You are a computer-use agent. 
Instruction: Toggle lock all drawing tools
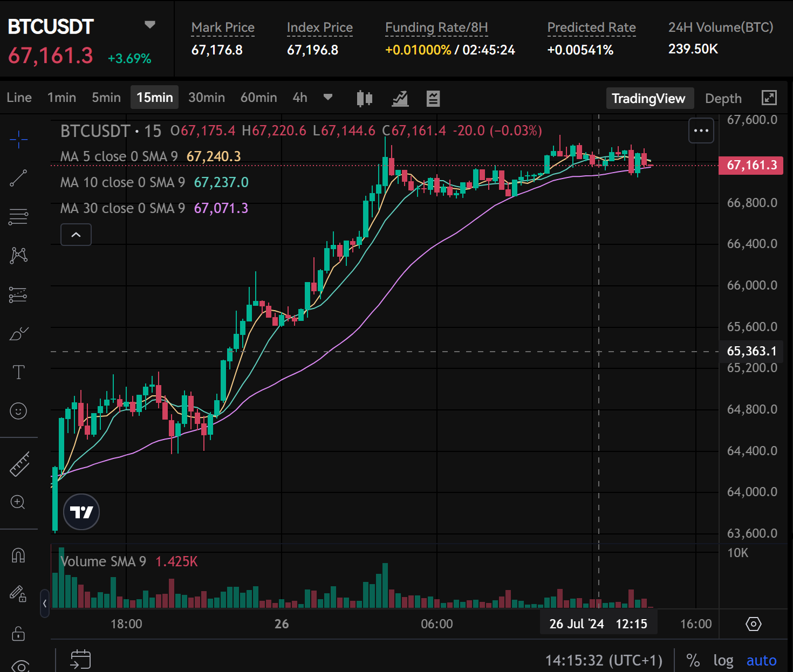point(18,633)
